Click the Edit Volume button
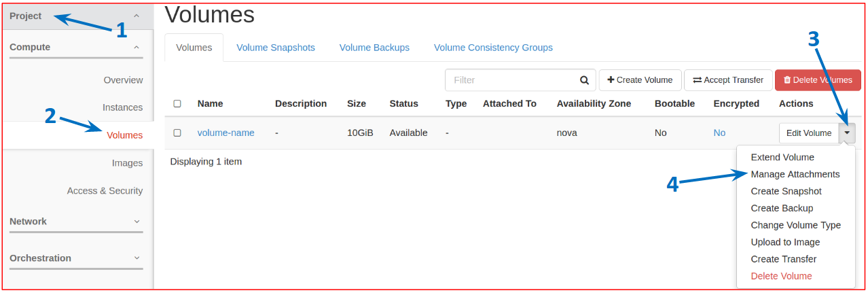Viewport: 868px width, 293px height. point(808,133)
